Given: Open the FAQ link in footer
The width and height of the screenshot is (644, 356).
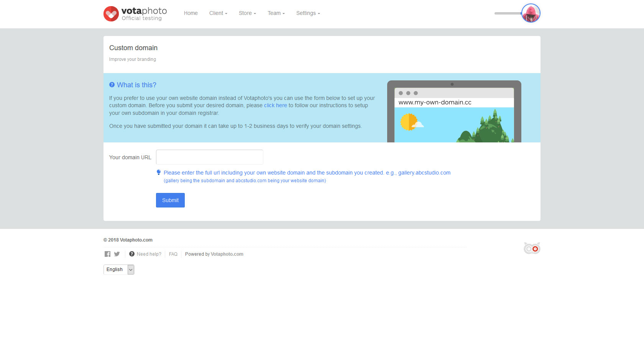Looking at the screenshot, I should pos(173,254).
